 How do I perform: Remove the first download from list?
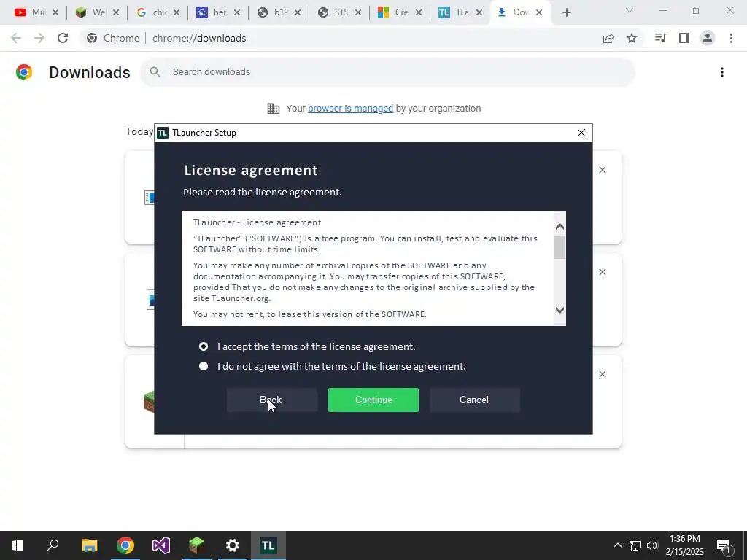tap(603, 170)
